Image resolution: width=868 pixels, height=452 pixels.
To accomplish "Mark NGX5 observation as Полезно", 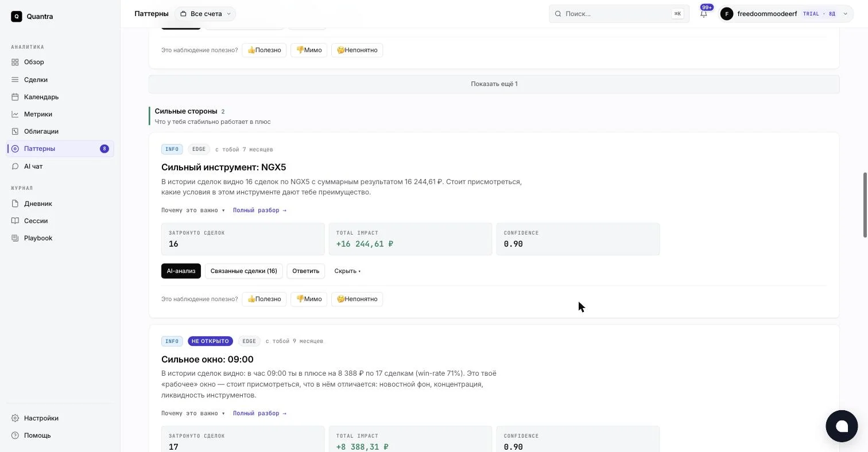I will pyautogui.click(x=264, y=299).
